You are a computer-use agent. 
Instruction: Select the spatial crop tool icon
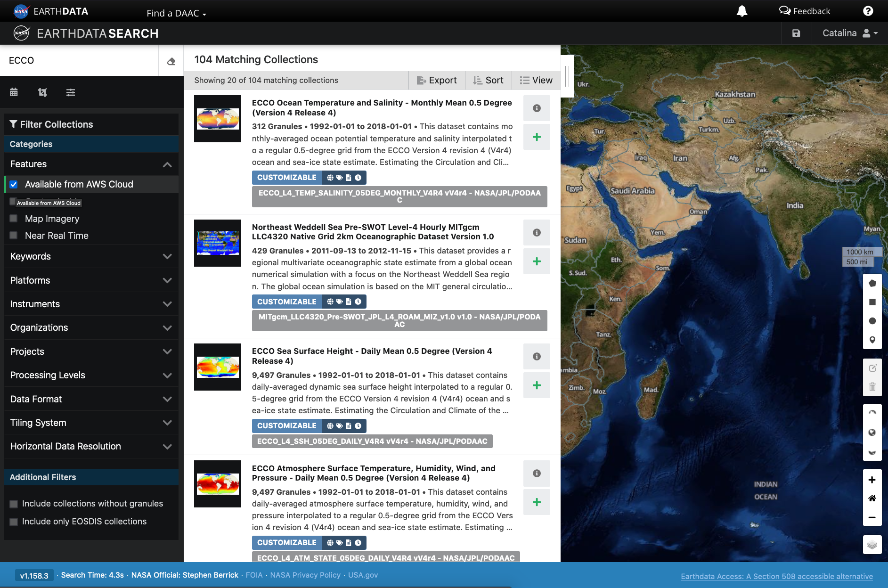(42, 92)
